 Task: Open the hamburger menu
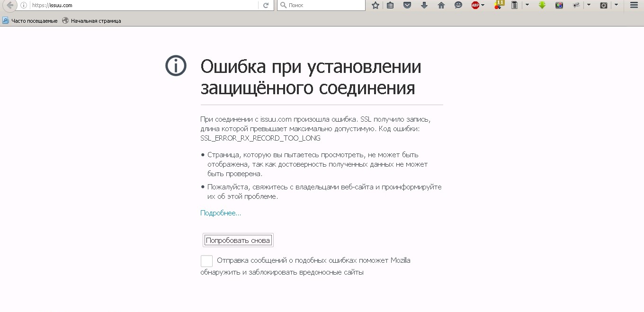[634, 5]
